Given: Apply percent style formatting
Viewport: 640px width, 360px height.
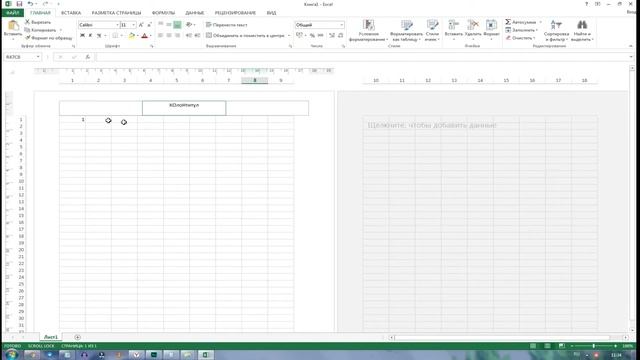Looking at the screenshot, I should pyautogui.click(x=312, y=36).
